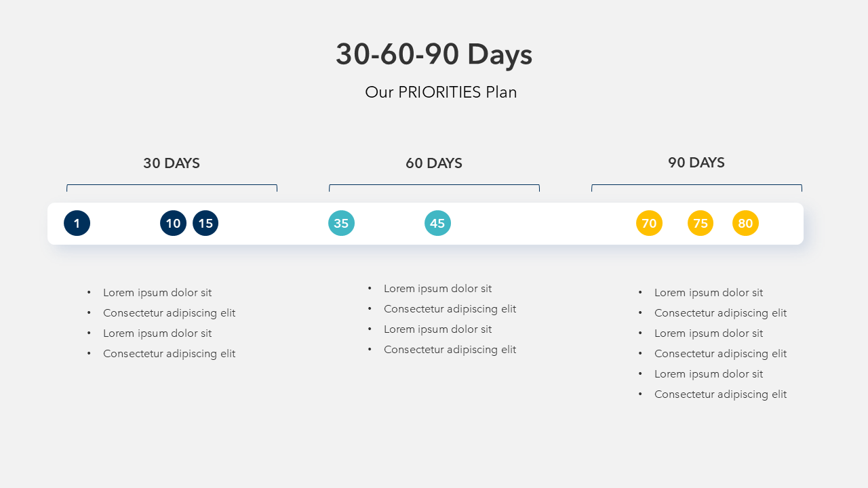This screenshot has width=868, height=488.
Task: Click the day 15 marker circle
Action: click(205, 223)
